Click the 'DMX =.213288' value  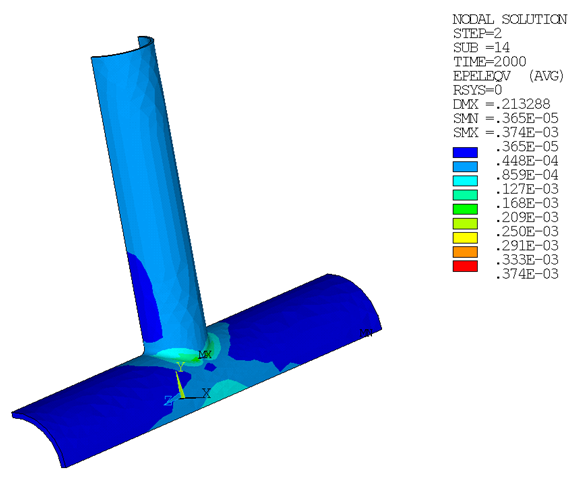pyautogui.click(x=502, y=104)
